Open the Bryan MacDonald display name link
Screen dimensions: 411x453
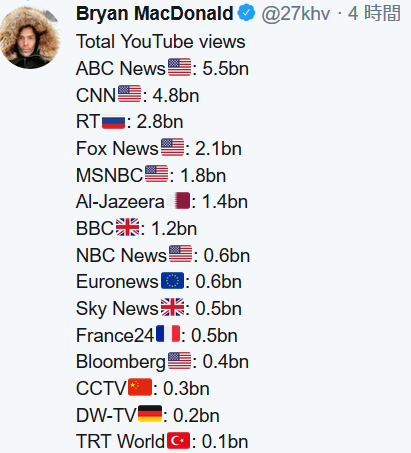pyautogui.click(x=155, y=13)
